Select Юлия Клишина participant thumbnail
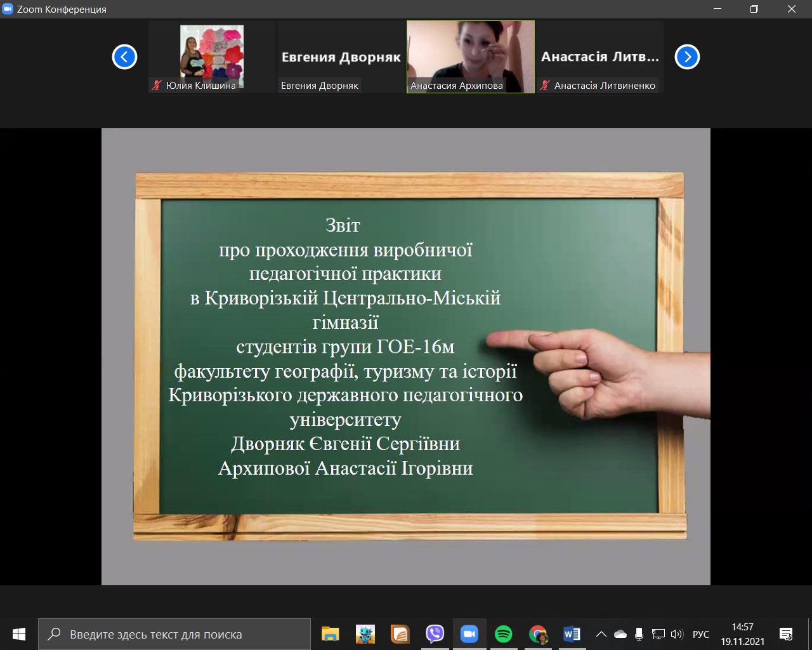812x650 pixels. tap(212, 57)
